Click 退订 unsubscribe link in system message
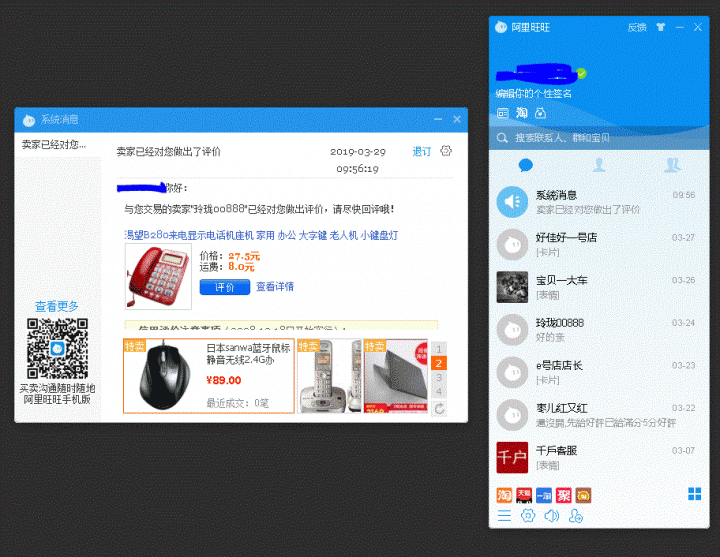The image size is (720, 557). pyautogui.click(x=422, y=152)
